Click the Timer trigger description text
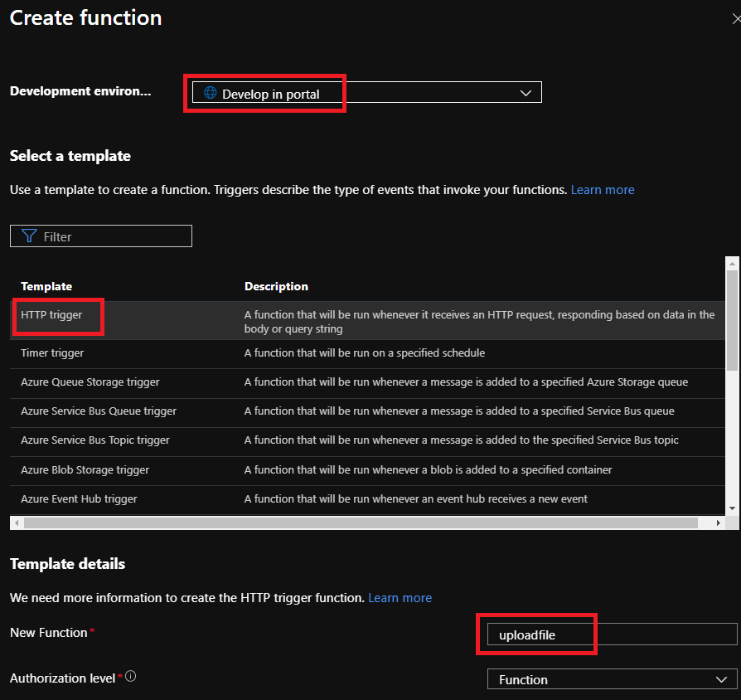The height and width of the screenshot is (700, 741). point(365,353)
